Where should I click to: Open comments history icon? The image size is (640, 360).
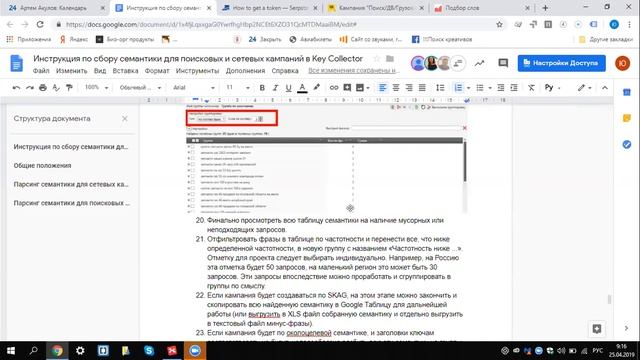[503, 63]
